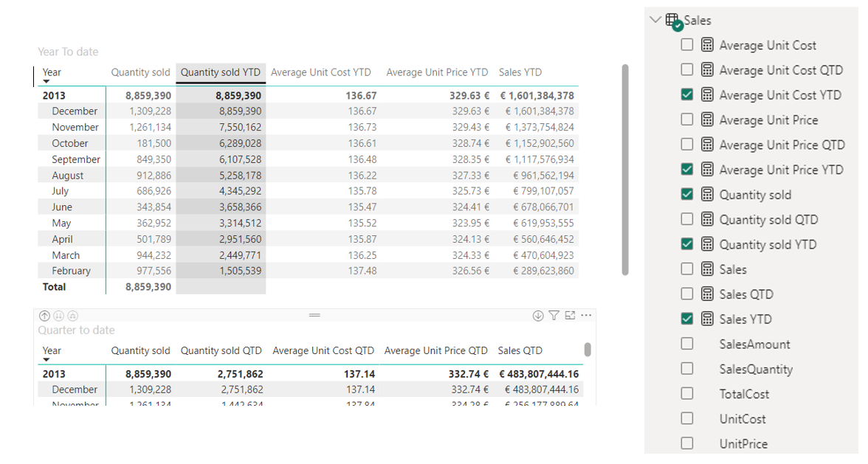This screenshot has height=464, width=868.
Task: Collapse the Sales table chevron
Action: pos(655,20)
